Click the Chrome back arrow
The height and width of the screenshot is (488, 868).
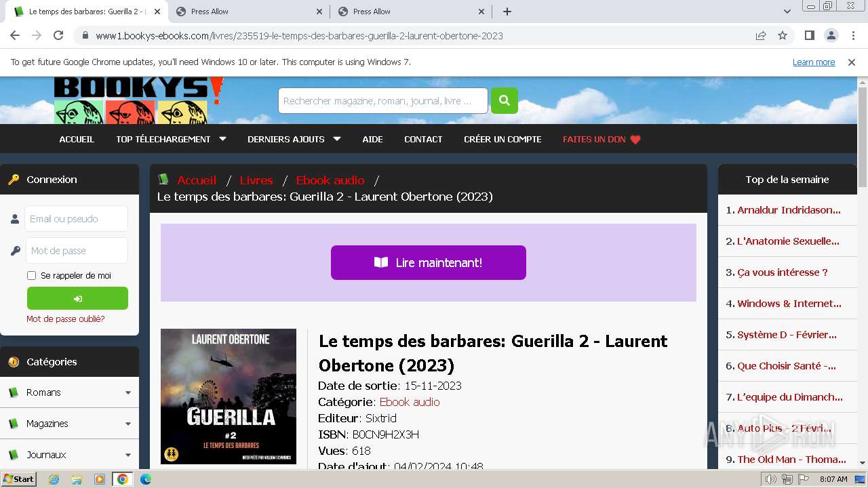point(15,35)
